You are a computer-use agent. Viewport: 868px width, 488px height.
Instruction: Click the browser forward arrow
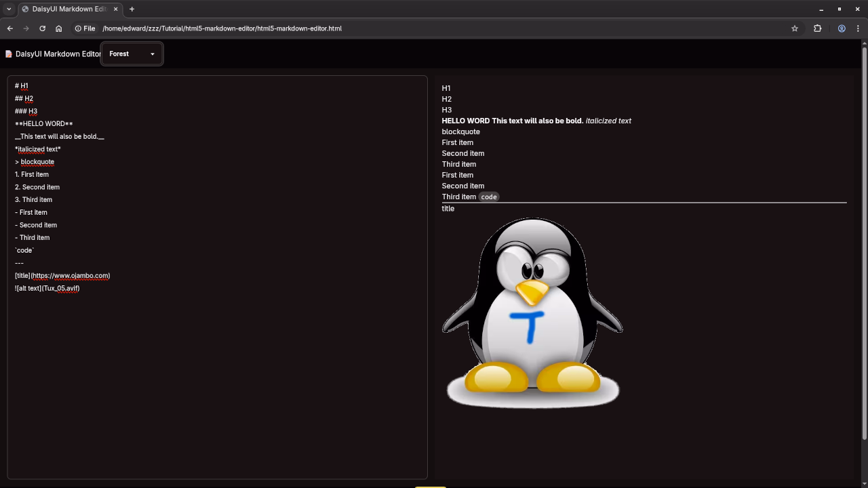[x=26, y=28]
